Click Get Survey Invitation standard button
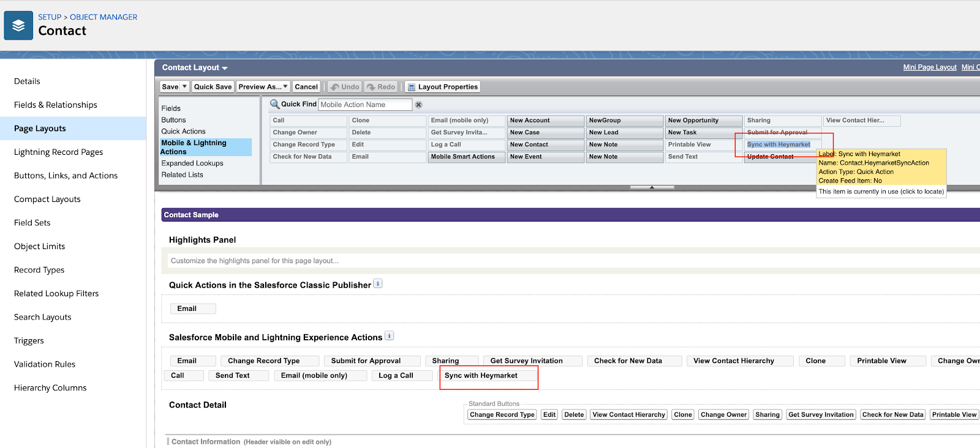This screenshot has width=980, height=448. coord(821,415)
